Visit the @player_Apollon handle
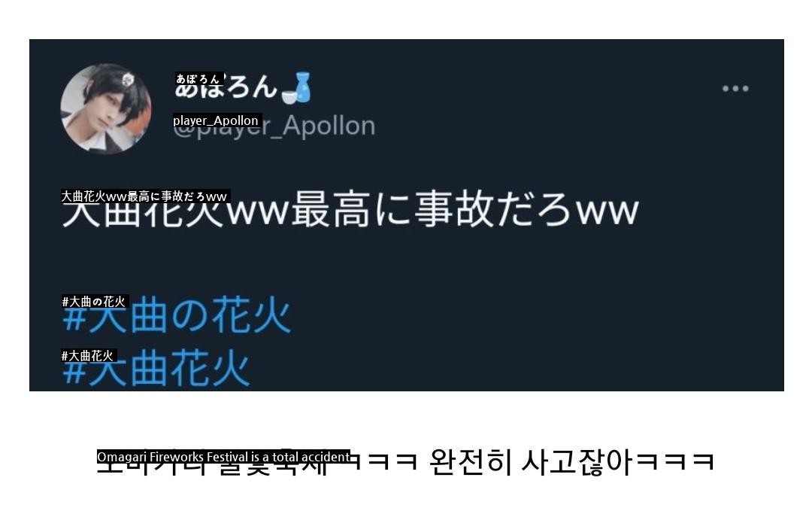 (x=274, y=126)
